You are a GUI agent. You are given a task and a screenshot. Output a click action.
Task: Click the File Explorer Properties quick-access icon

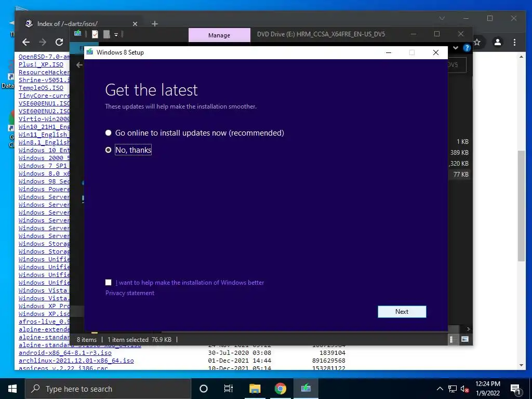pyautogui.click(x=95, y=34)
